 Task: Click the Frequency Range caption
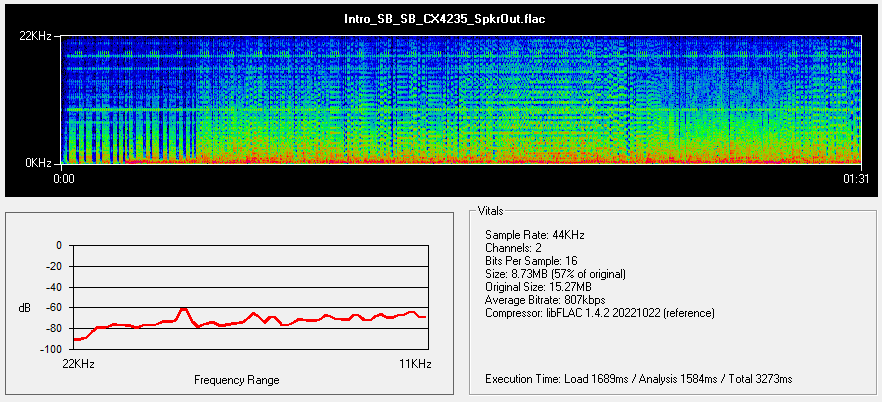[236, 380]
